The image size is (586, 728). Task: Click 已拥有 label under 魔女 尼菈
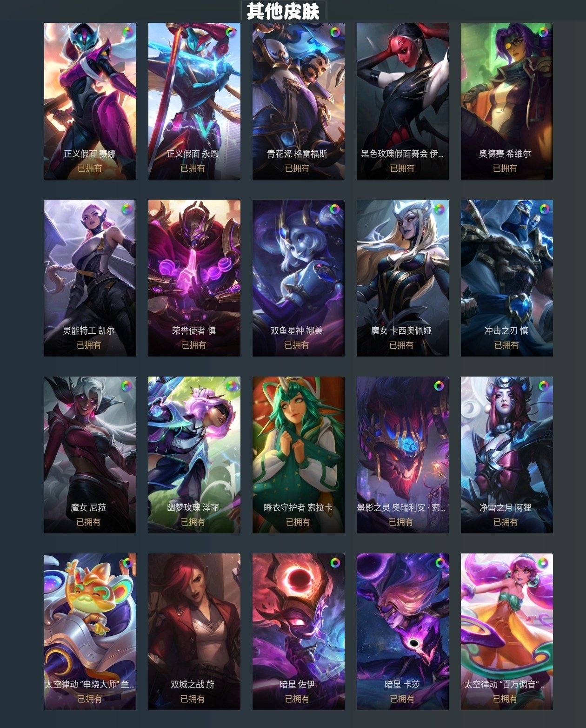(x=88, y=522)
